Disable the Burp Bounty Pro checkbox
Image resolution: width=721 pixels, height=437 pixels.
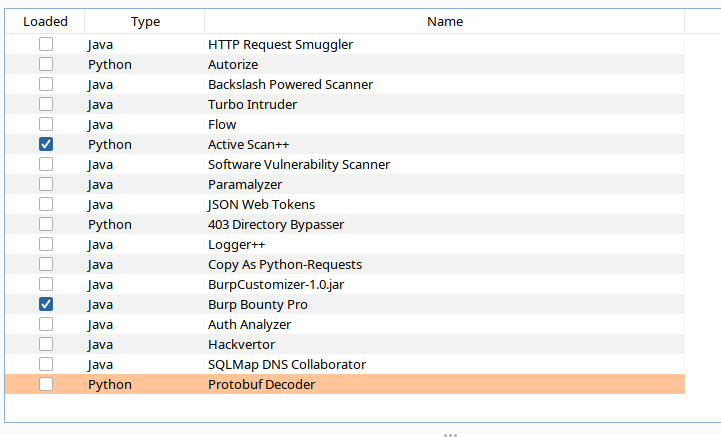click(x=46, y=304)
